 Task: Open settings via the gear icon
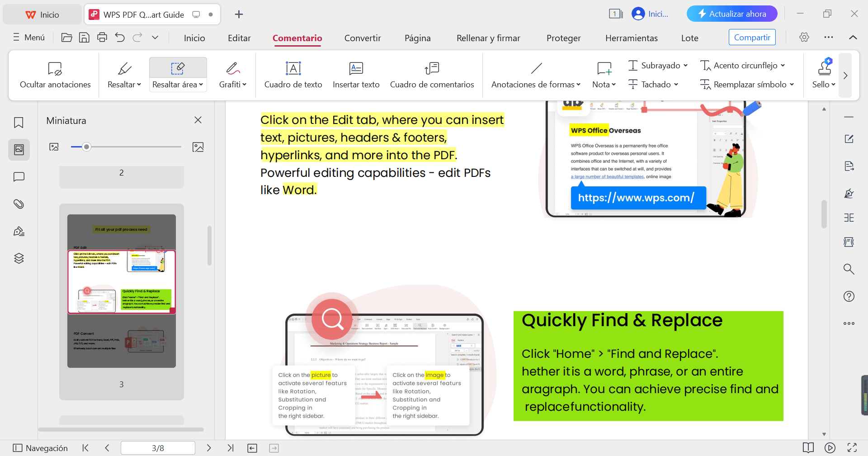click(x=804, y=37)
